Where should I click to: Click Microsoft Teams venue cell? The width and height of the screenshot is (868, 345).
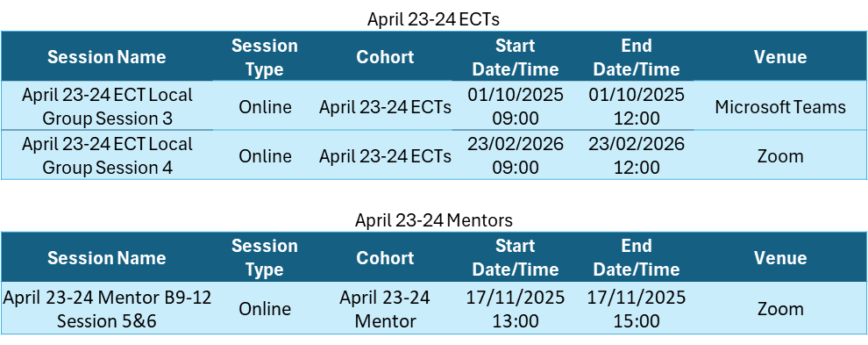click(780, 106)
